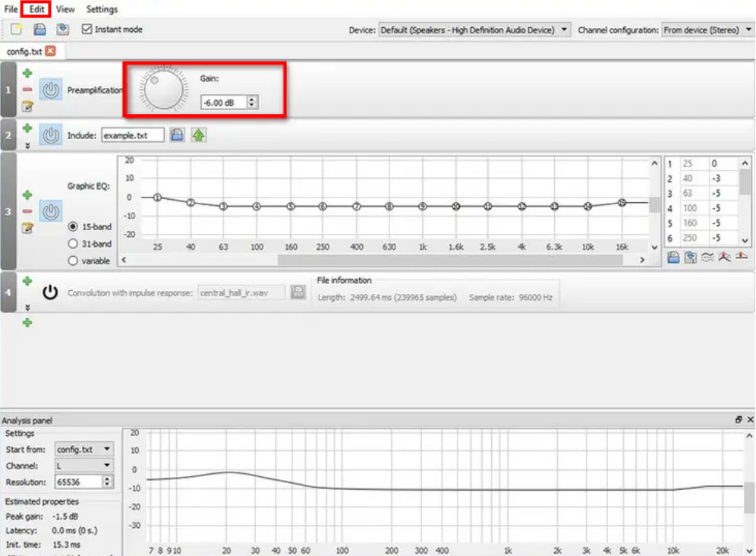The height and width of the screenshot is (556, 756).
Task: Switch to the config.txt tab
Action: [x=24, y=51]
